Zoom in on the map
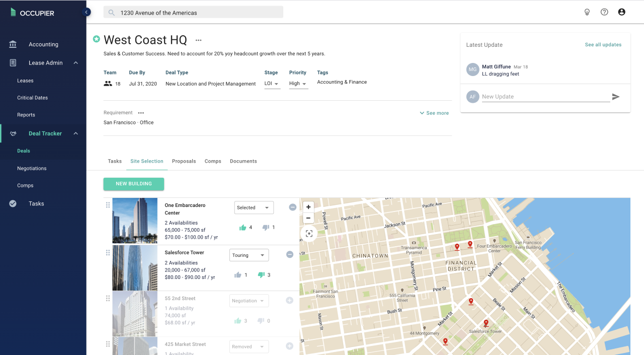Image resolution: width=644 pixels, height=355 pixels. point(308,207)
